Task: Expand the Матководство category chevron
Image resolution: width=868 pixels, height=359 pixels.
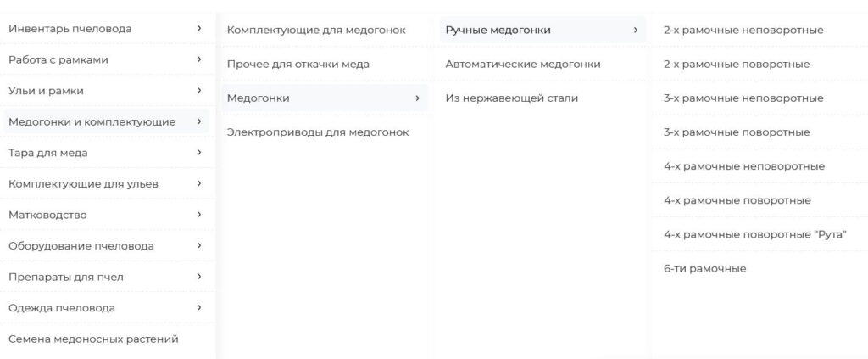Action: coord(199,215)
